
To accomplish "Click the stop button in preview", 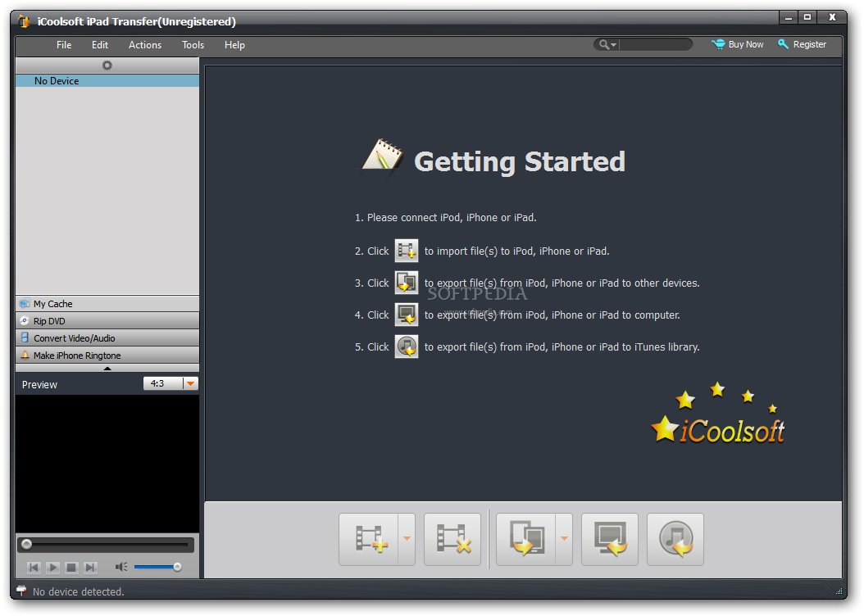I will pos(71,567).
